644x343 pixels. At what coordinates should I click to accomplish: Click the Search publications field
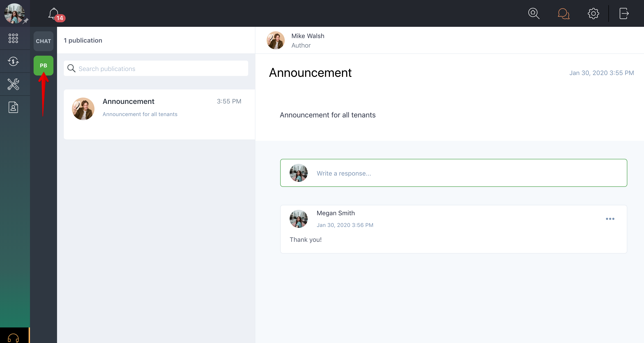[156, 69]
